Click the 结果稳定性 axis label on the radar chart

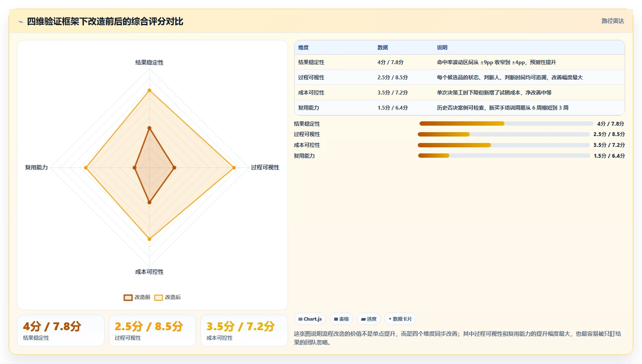pyautogui.click(x=149, y=62)
